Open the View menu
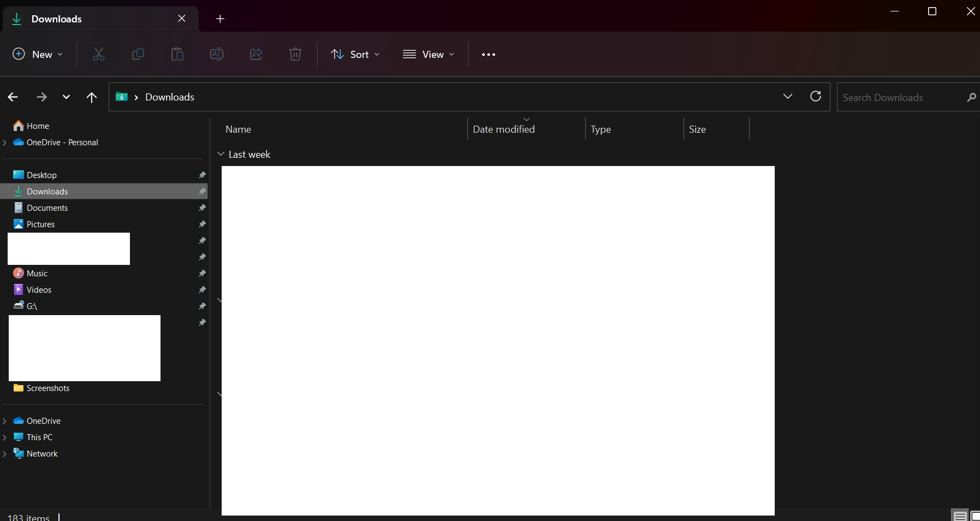 429,55
